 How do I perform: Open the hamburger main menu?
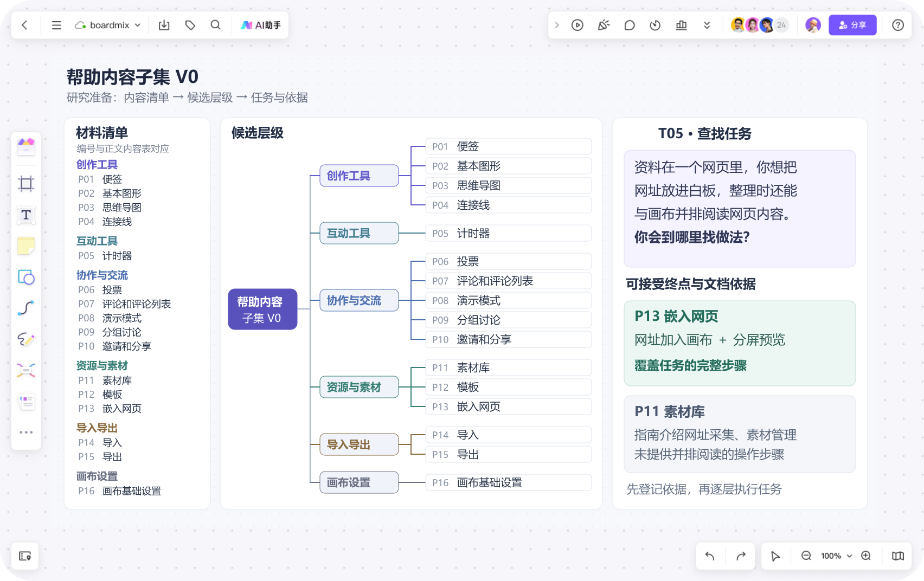coord(56,25)
